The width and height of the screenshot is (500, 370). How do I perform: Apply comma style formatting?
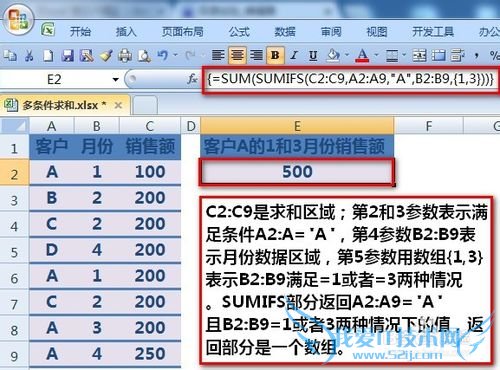(x=477, y=55)
